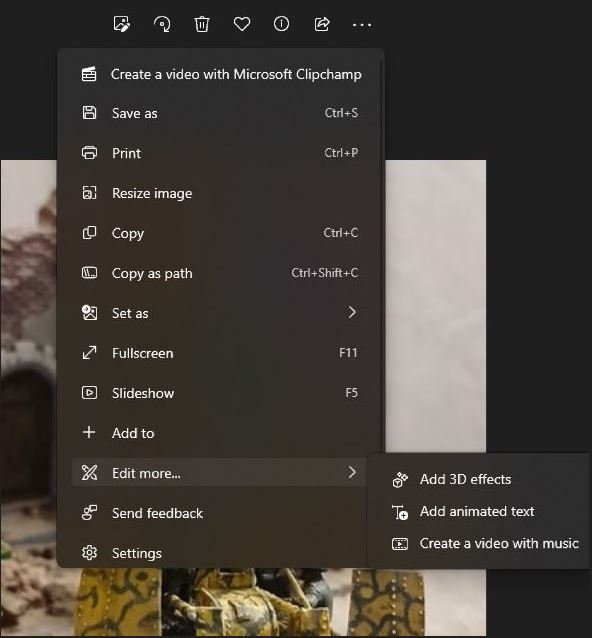Select Add 3D effects submenu item

click(x=479, y=479)
